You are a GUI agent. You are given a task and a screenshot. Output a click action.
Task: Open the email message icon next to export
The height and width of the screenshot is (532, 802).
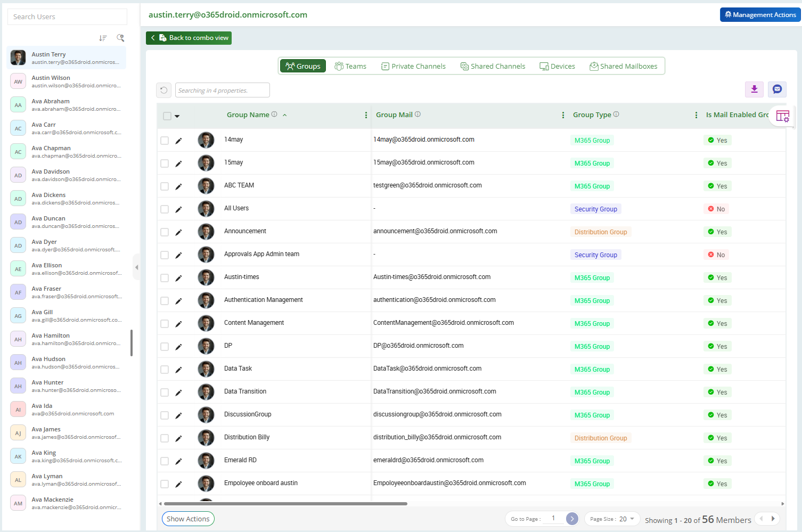pos(777,89)
